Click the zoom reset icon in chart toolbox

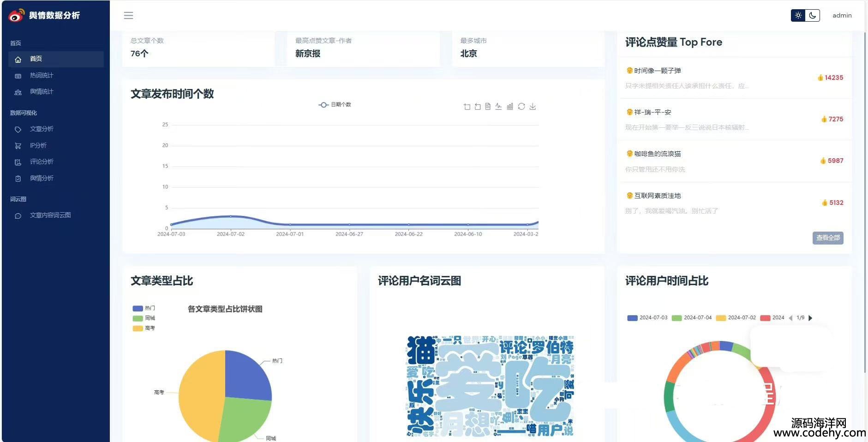[478, 107]
